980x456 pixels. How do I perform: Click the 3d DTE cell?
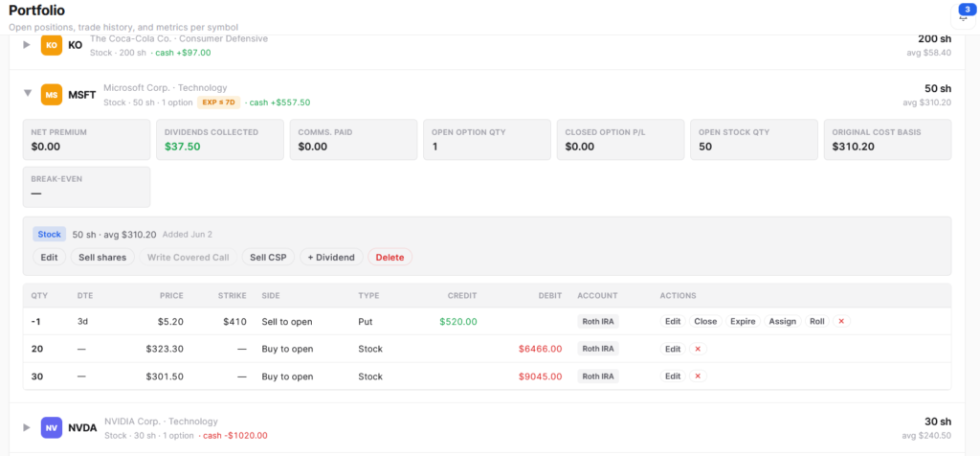(82, 322)
